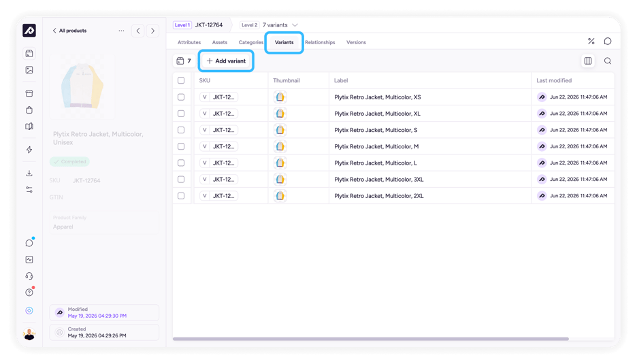The width and height of the screenshot is (637, 364).
Task: Click thumbnail in Multicolor, M row
Action: [280, 146]
